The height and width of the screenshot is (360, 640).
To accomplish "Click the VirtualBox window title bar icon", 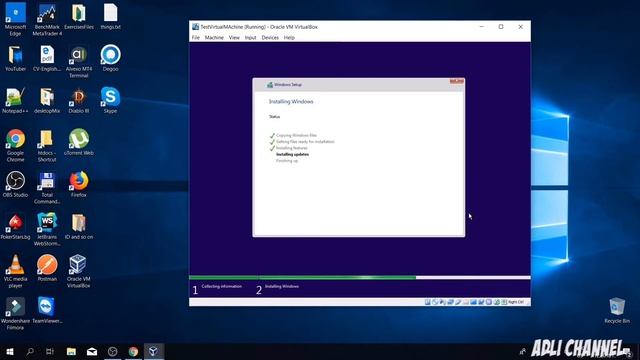I will tap(196, 27).
